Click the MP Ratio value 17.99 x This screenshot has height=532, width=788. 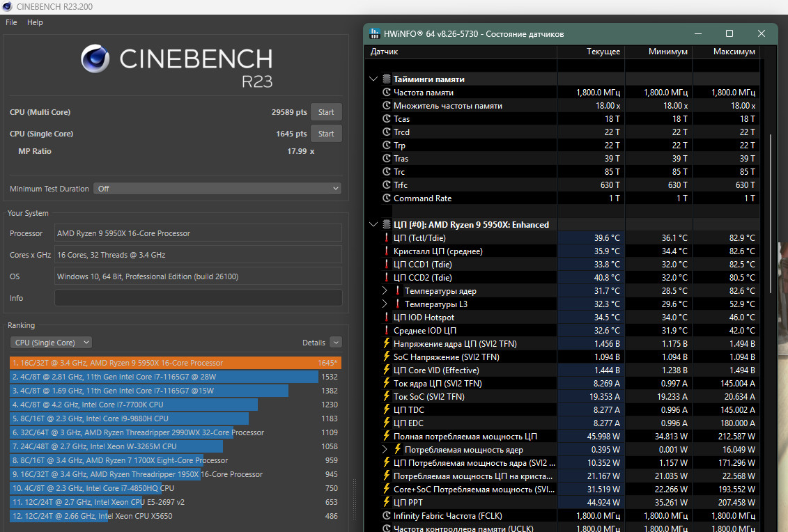[300, 151]
